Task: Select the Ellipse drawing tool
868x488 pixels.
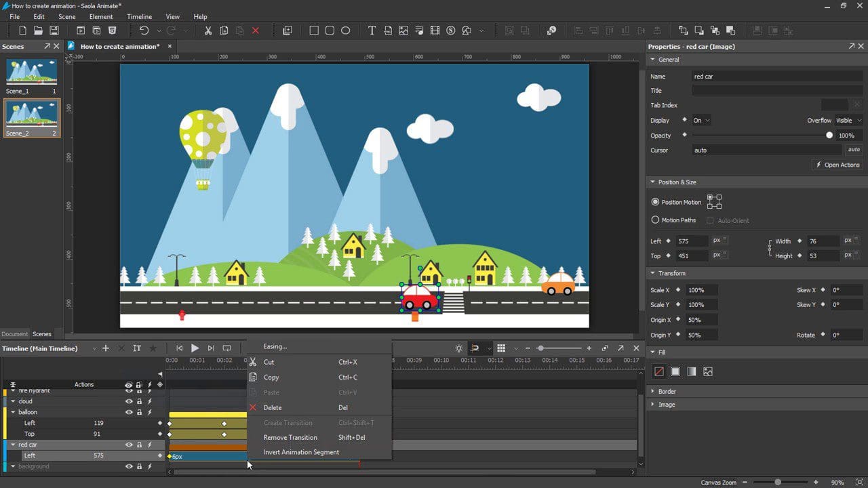Action: point(345,30)
